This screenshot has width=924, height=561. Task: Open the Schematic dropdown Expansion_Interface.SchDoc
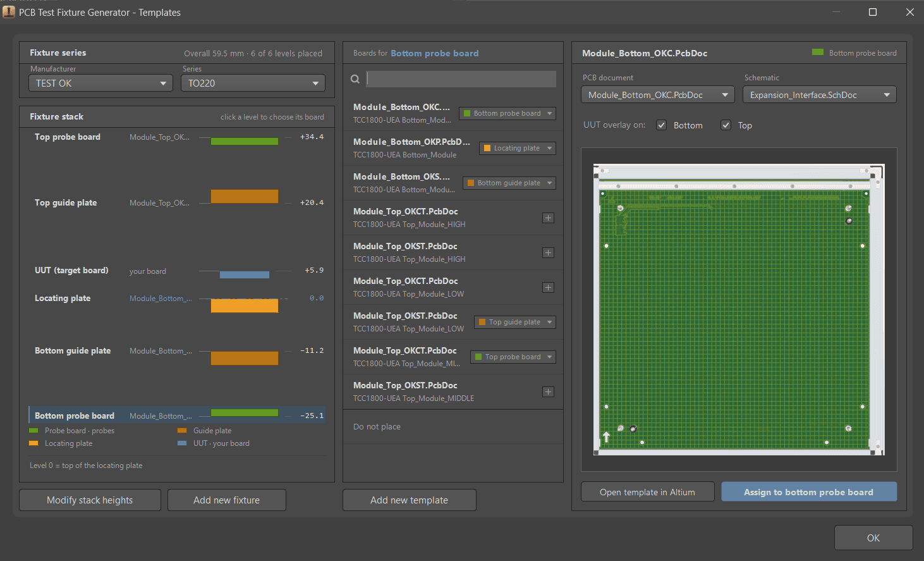tap(819, 95)
